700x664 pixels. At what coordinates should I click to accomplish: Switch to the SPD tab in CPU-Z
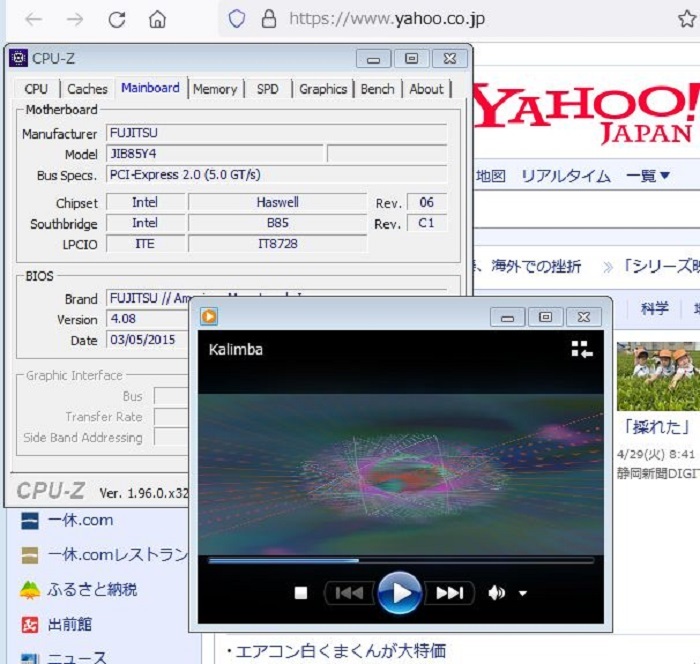[267, 89]
